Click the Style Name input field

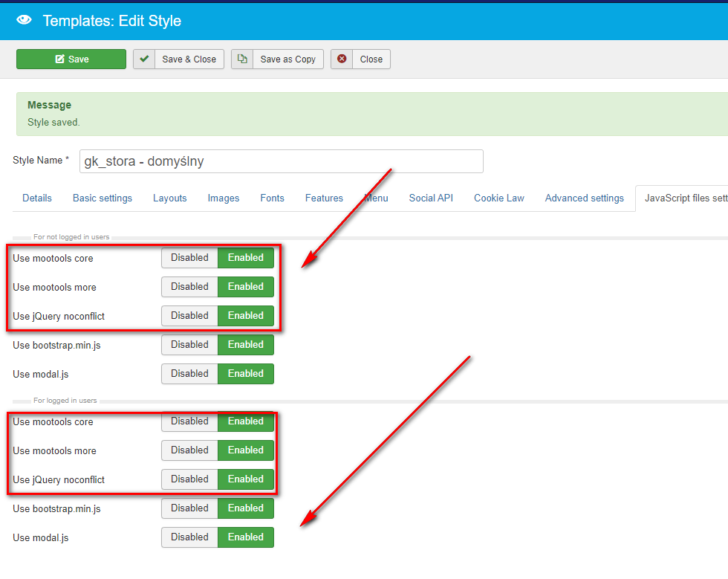click(282, 161)
